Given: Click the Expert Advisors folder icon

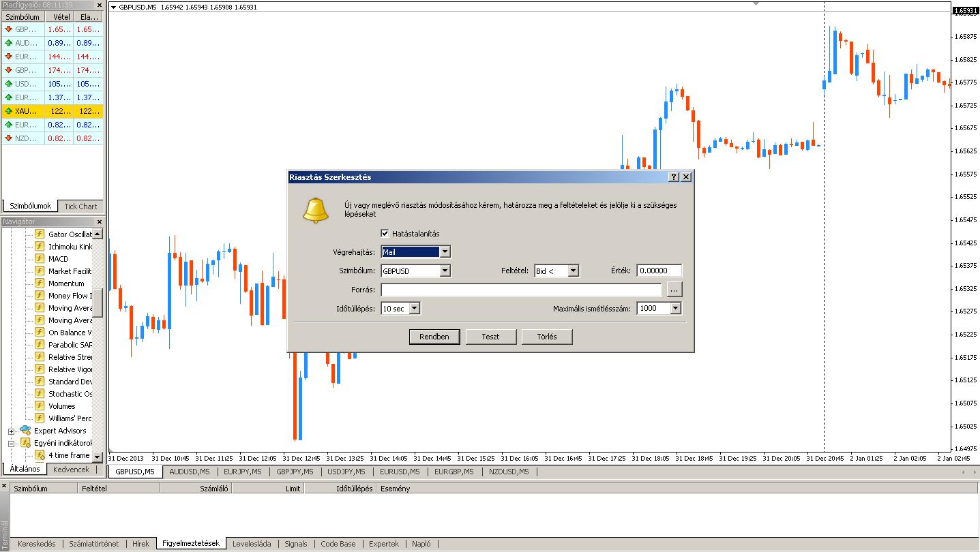Looking at the screenshot, I should [x=25, y=431].
